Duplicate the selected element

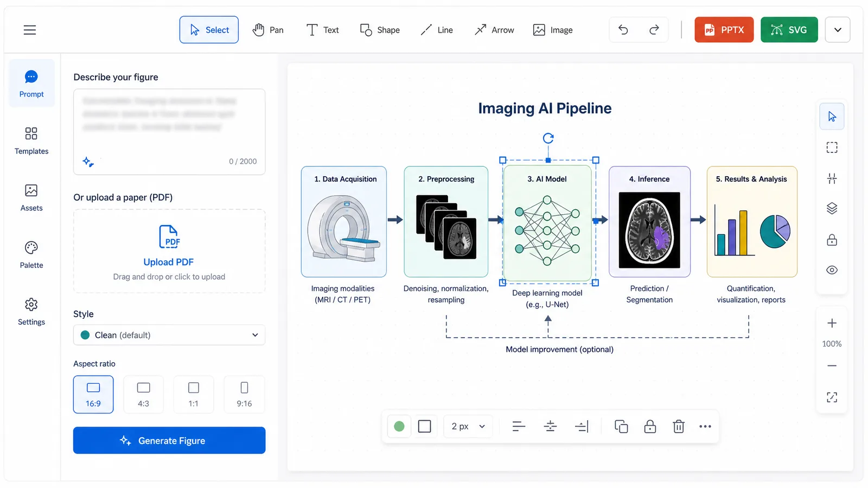tap(621, 427)
